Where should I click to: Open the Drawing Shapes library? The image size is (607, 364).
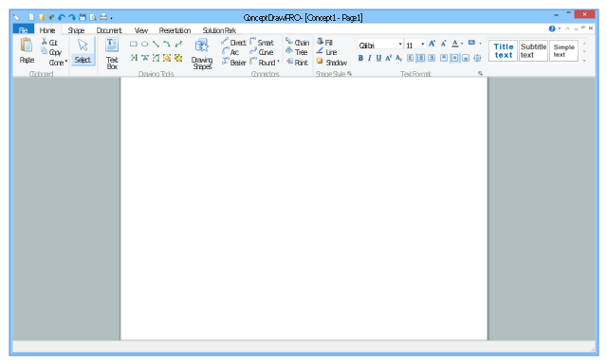coord(202,54)
